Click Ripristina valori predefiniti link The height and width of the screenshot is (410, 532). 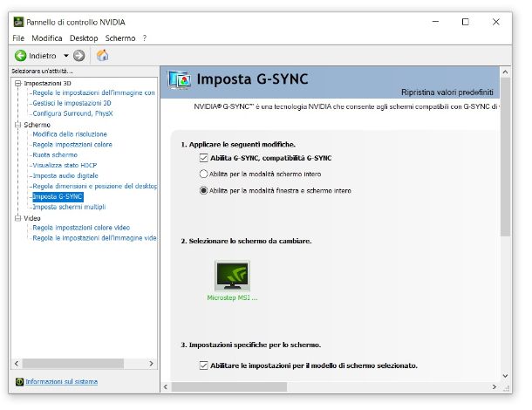(x=447, y=92)
